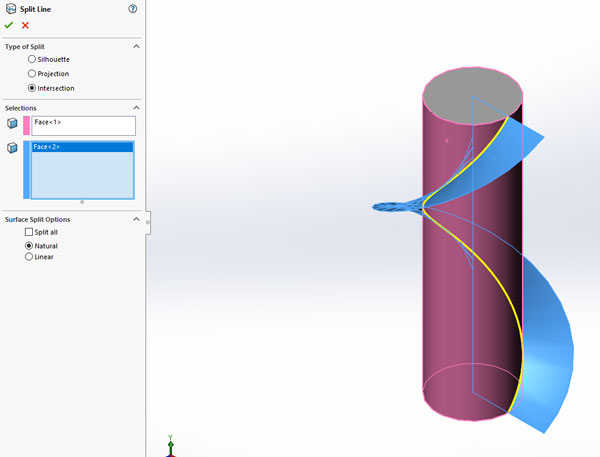600x457 pixels.
Task: Click inside the Face<1> selection box
Action: [x=84, y=125]
